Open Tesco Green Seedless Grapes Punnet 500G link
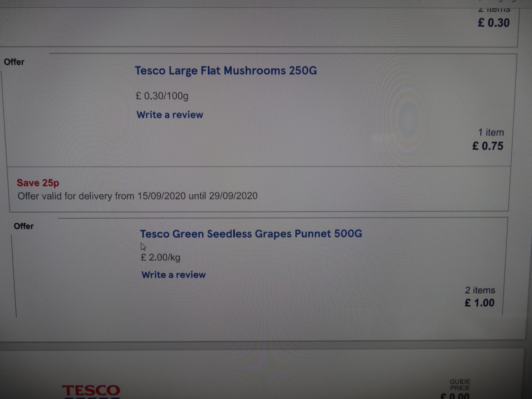 point(251,234)
